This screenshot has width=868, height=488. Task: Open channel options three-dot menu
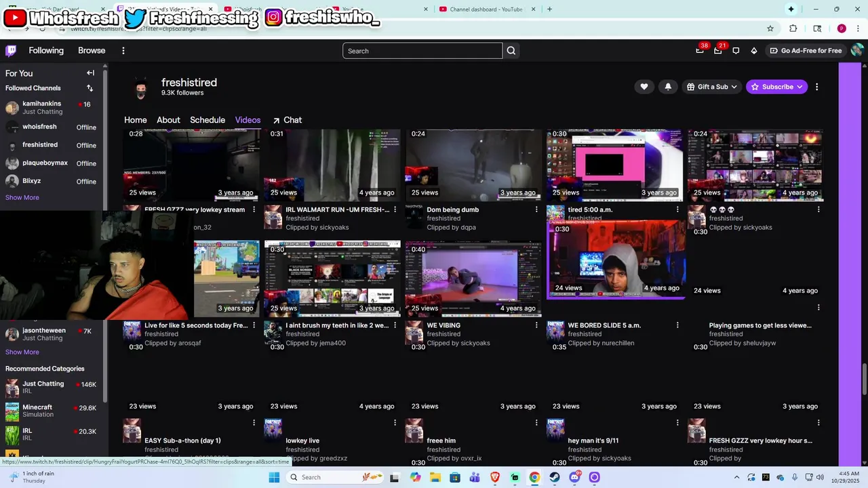coord(816,87)
